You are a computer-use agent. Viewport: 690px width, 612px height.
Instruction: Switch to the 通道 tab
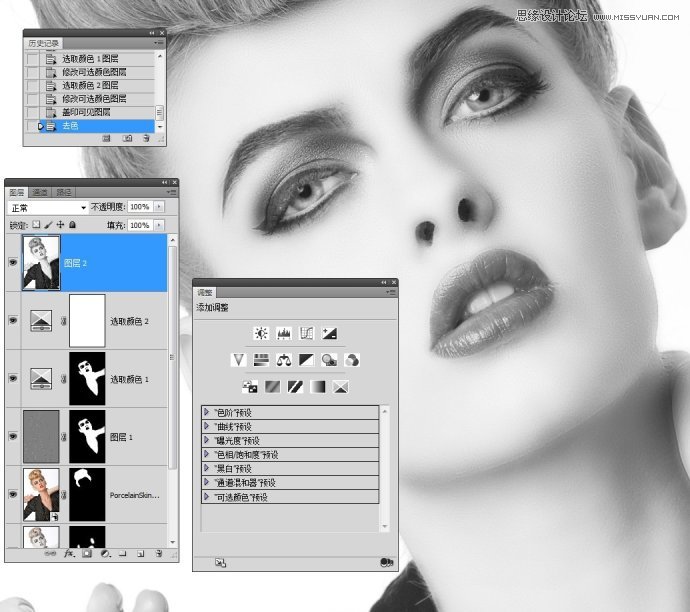[x=41, y=192]
